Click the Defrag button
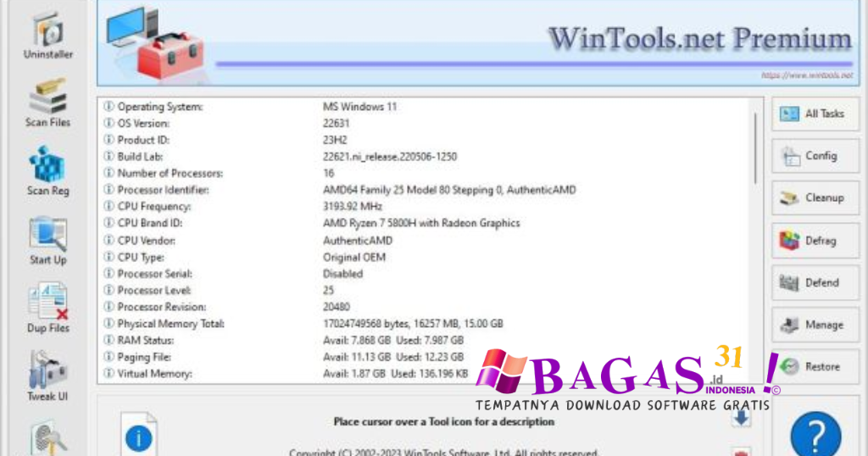 815,241
